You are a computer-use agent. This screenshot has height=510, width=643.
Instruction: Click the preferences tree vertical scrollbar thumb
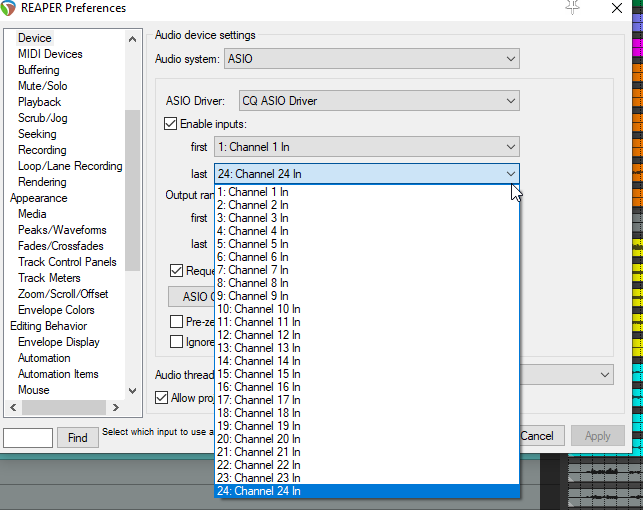132,190
